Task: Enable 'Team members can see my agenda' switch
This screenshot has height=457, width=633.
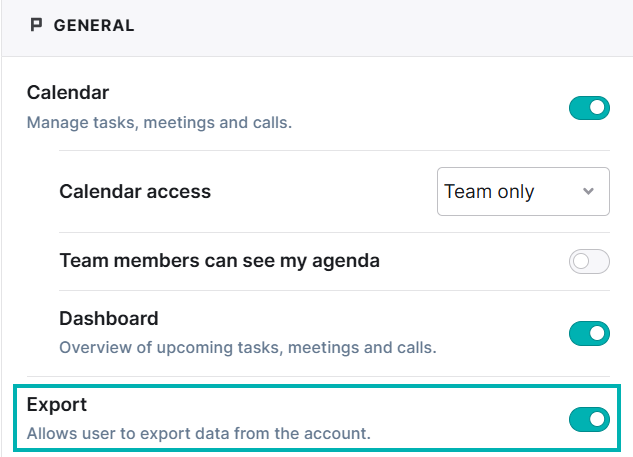Action: [x=589, y=262]
